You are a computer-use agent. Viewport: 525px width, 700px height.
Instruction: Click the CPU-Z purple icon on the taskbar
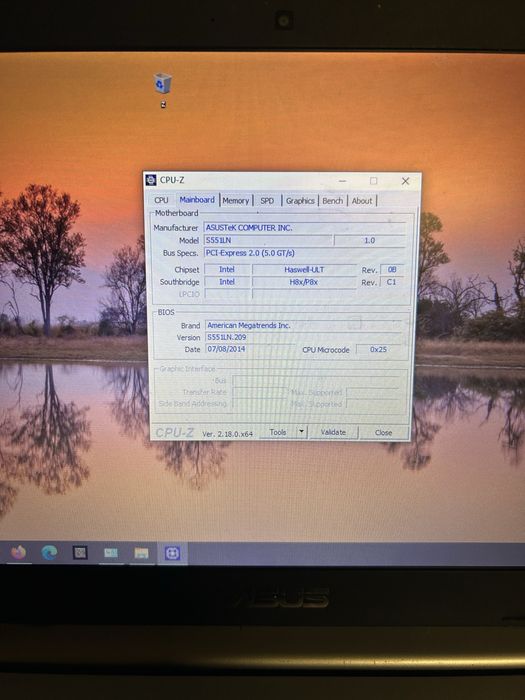(x=172, y=553)
